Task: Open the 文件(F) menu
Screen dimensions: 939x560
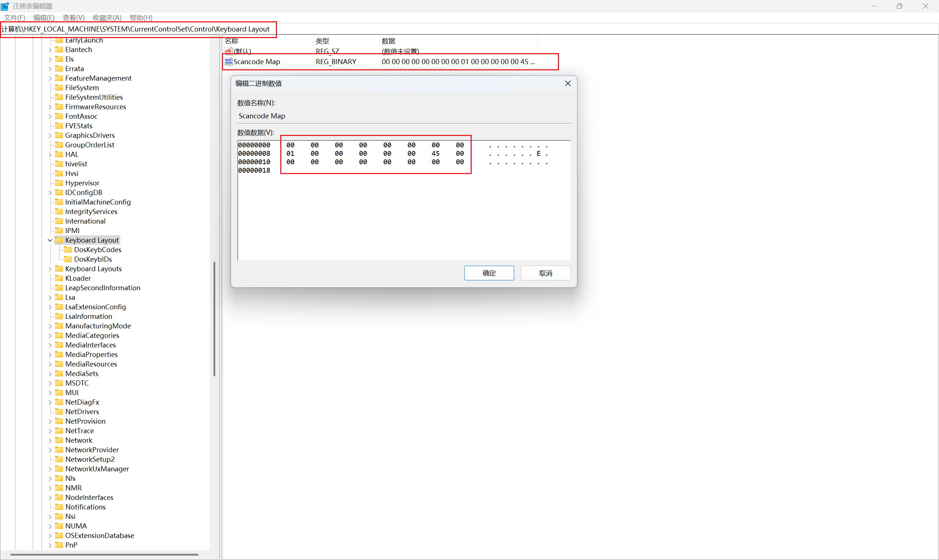Action: (x=14, y=18)
